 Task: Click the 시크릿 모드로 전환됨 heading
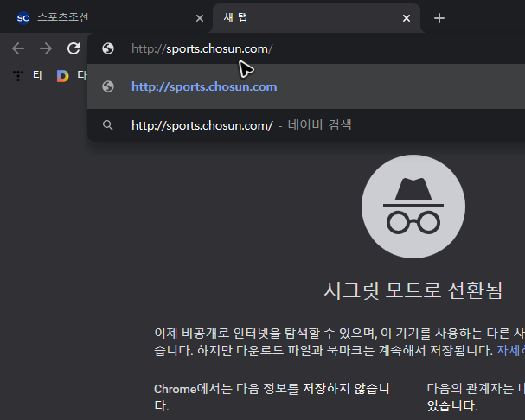click(x=413, y=290)
